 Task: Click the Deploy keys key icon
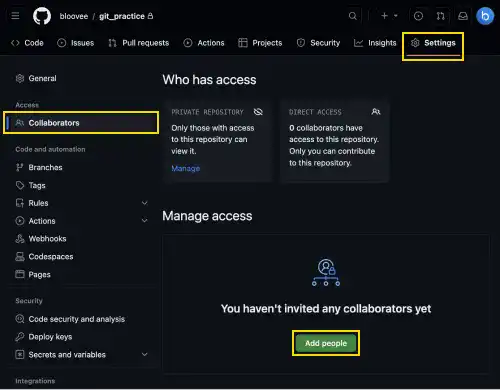(x=20, y=337)
